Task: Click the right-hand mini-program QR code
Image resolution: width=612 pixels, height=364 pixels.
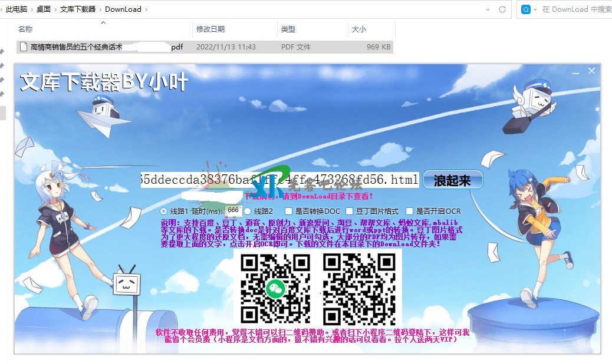Action: click(x=359, y=288)
